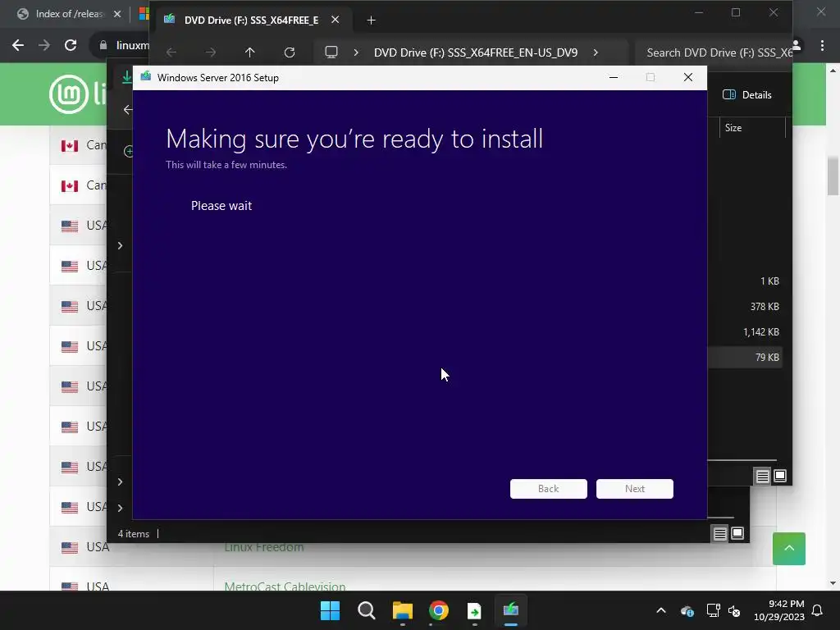The width and height of the screenshot is (840, 630).
Task: Click the muted volume tray icon
Action: [734, 610]
